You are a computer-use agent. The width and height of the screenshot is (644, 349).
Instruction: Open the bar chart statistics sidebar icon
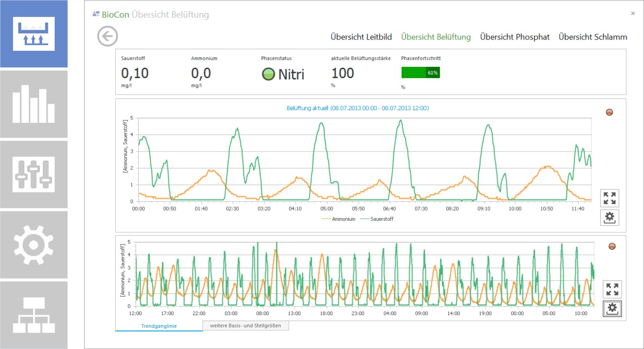34,104
